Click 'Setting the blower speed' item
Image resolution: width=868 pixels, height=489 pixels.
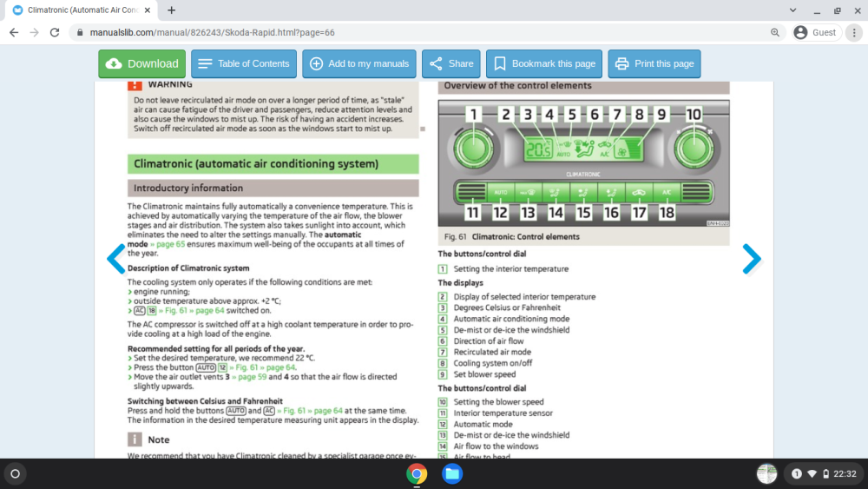[x=499, y=402]
